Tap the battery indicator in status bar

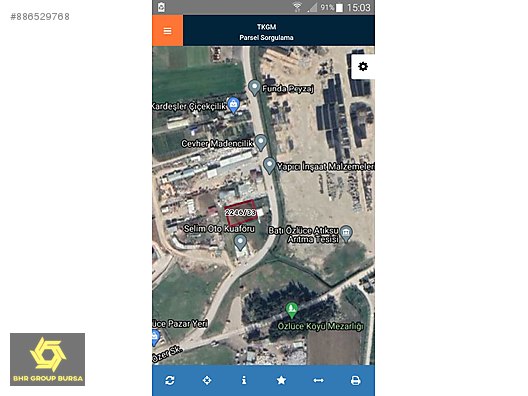(x=339, y=8)
